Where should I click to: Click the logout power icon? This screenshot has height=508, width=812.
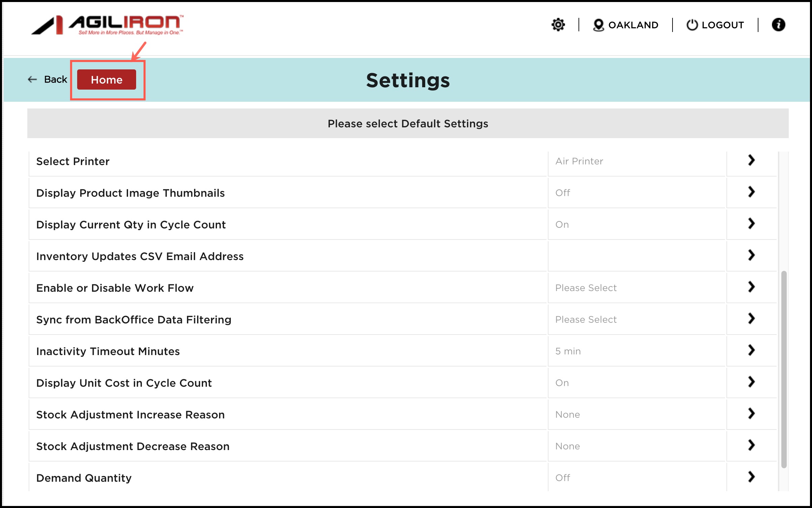click(x=692, y=25)
